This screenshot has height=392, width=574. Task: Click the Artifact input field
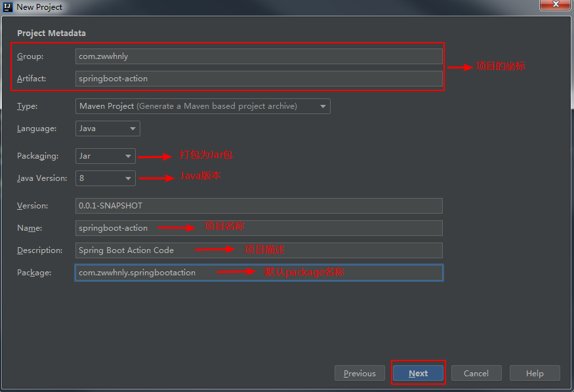[x=259, y=79]
